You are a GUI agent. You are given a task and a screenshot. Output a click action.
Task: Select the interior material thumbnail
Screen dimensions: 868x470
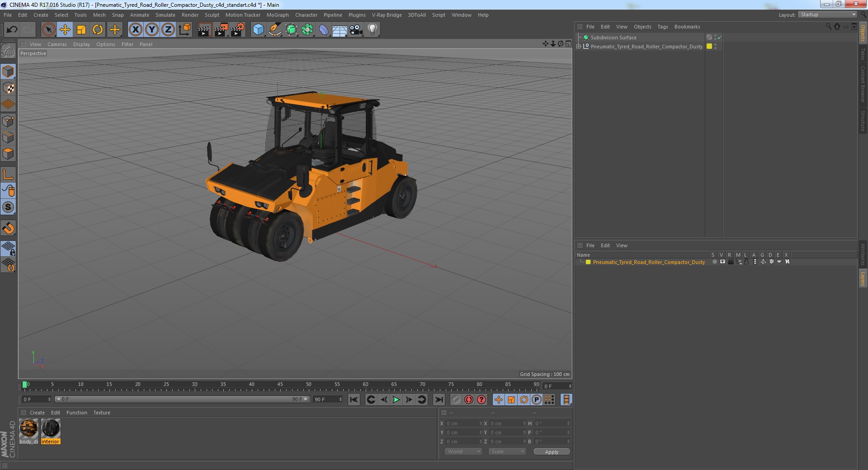51,428
